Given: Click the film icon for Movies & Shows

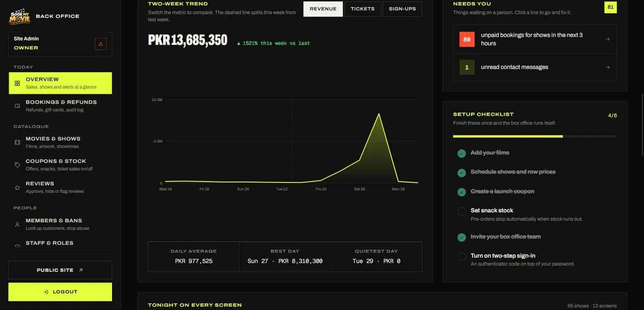Looking at the screenshot, I should pos(17,143).
